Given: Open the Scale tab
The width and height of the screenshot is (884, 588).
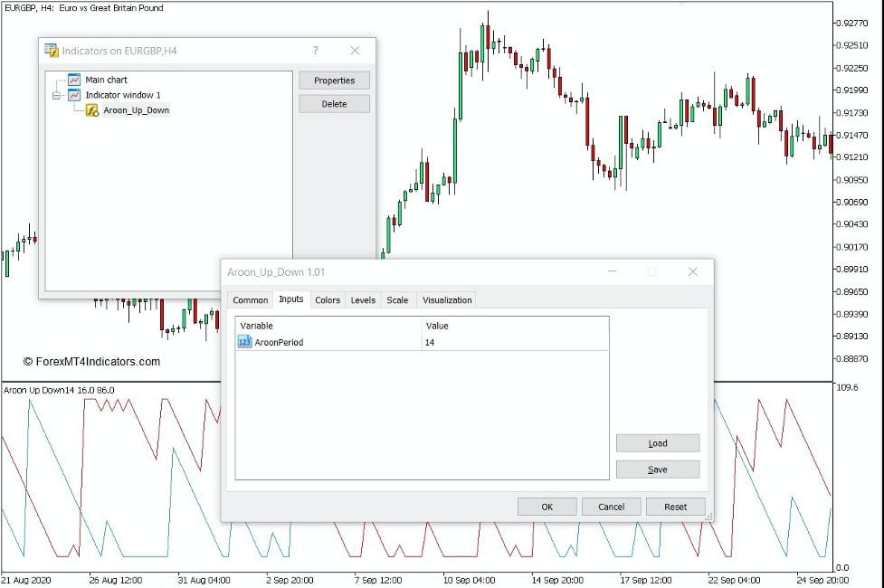Looking at the screenshot, I should [x=397, y=299].
